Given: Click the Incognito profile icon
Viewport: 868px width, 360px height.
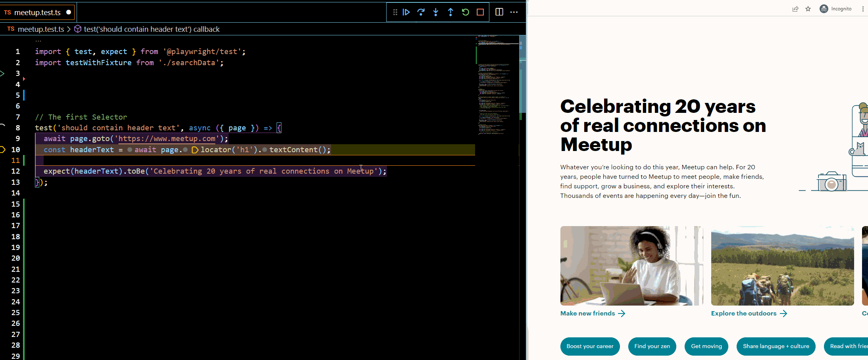Looking at the screenshot, I should 824,9.
